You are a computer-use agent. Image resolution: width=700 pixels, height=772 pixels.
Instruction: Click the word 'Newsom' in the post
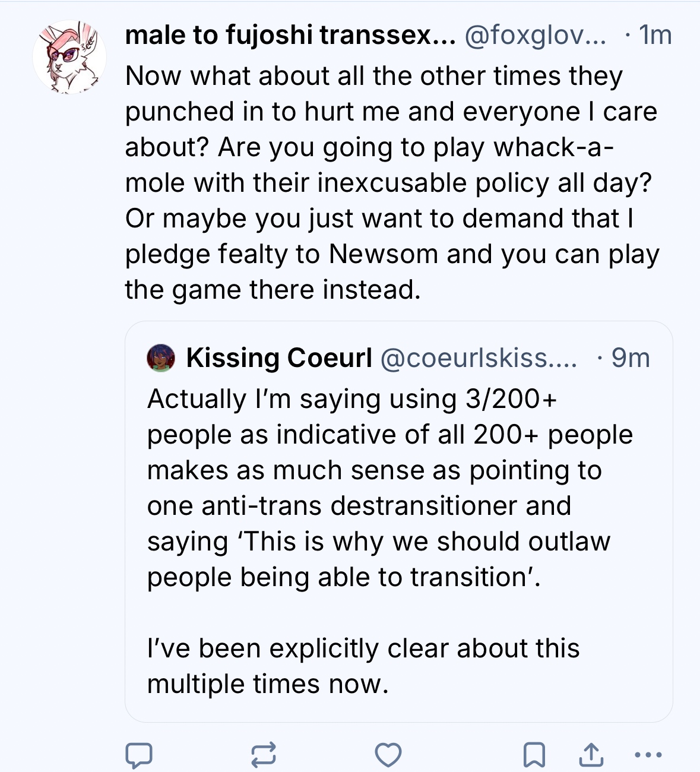[383, 254]
